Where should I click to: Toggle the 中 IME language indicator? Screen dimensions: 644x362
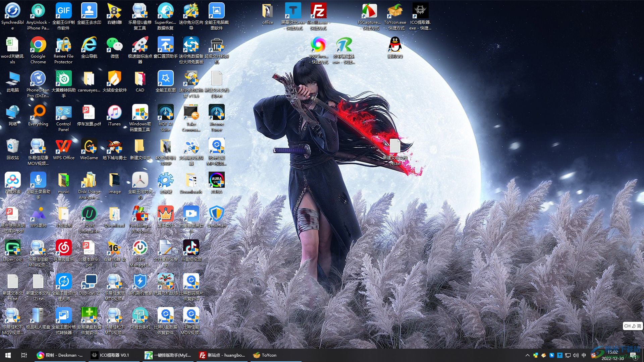pos(584,355)
